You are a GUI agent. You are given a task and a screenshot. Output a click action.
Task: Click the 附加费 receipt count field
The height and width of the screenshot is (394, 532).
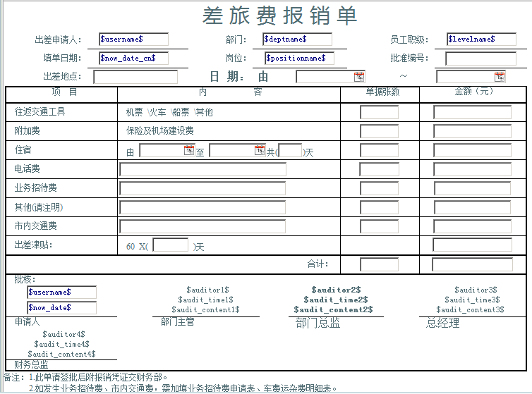[379, 131]
